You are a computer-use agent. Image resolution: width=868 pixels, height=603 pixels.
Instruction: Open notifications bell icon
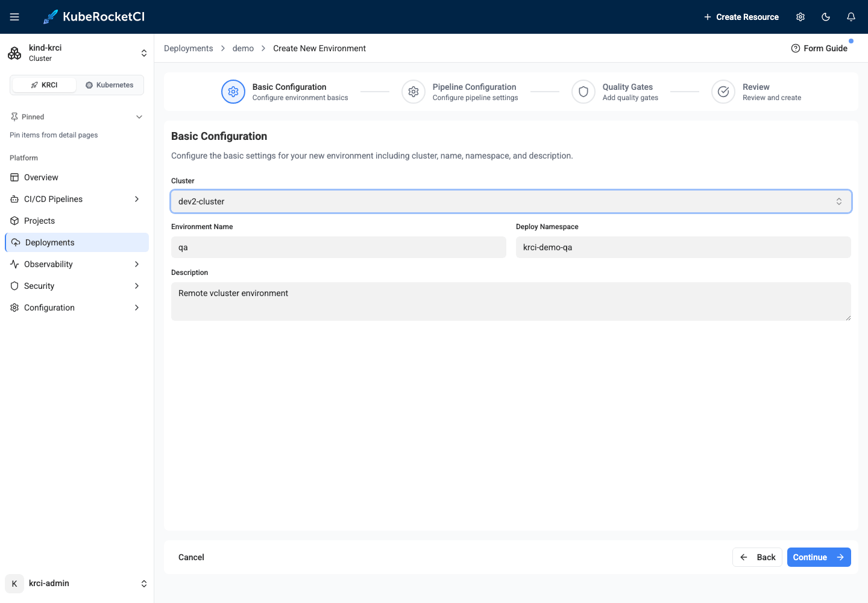[851, 17]
